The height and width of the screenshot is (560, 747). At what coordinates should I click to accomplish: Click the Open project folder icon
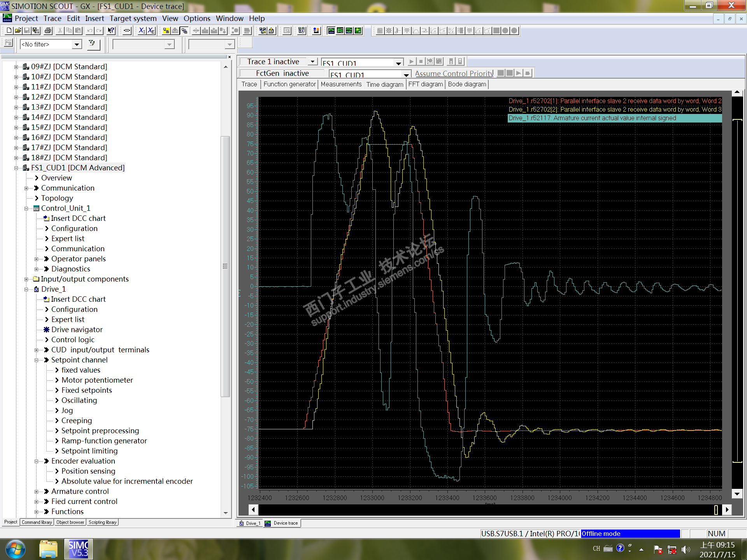pos(18,31)
